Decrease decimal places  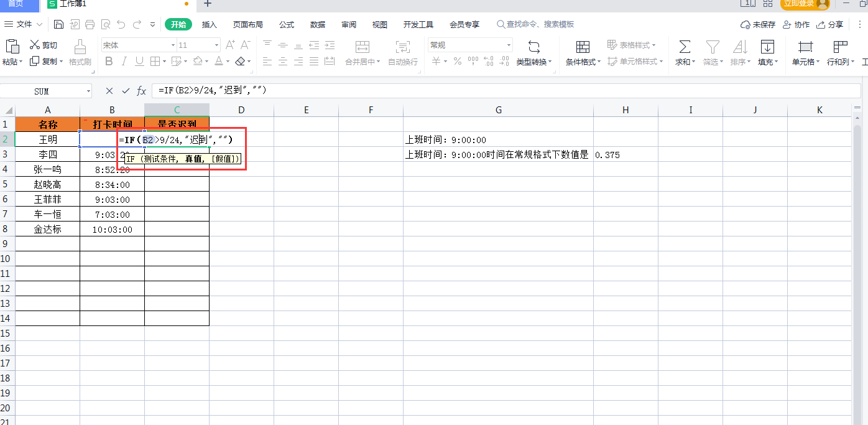[x=504, y=61]
